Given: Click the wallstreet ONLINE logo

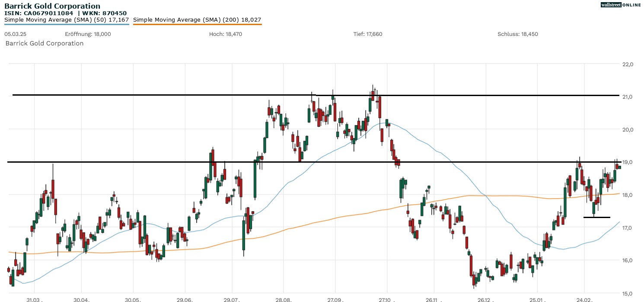Looking at the screenshot, I should (x=621, y=5).
